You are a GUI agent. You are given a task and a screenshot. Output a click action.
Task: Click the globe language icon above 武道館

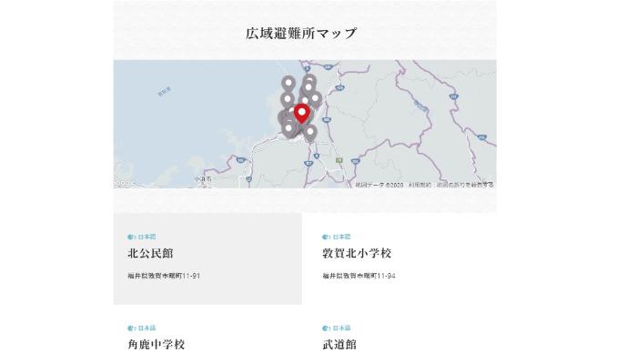pyautogui.click(x=326, y=329)
